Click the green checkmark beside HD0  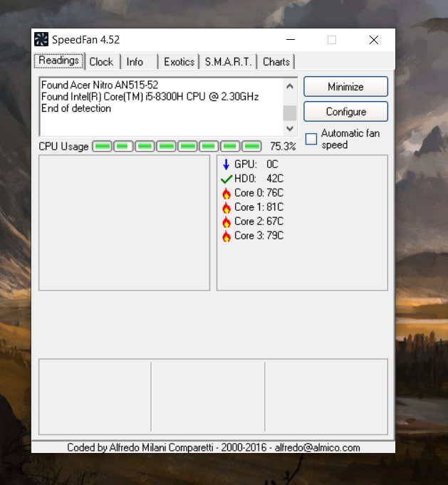[x=226, y=179]
